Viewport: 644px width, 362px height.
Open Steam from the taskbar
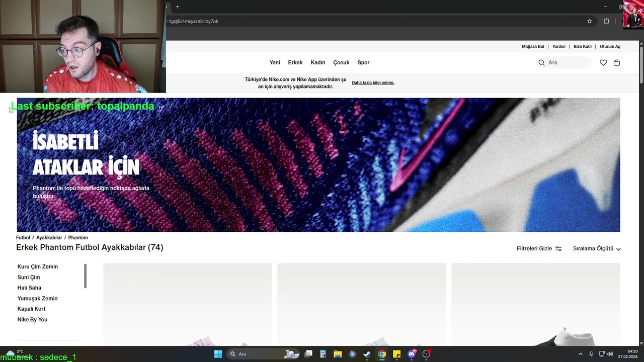(x=367, y=354)
